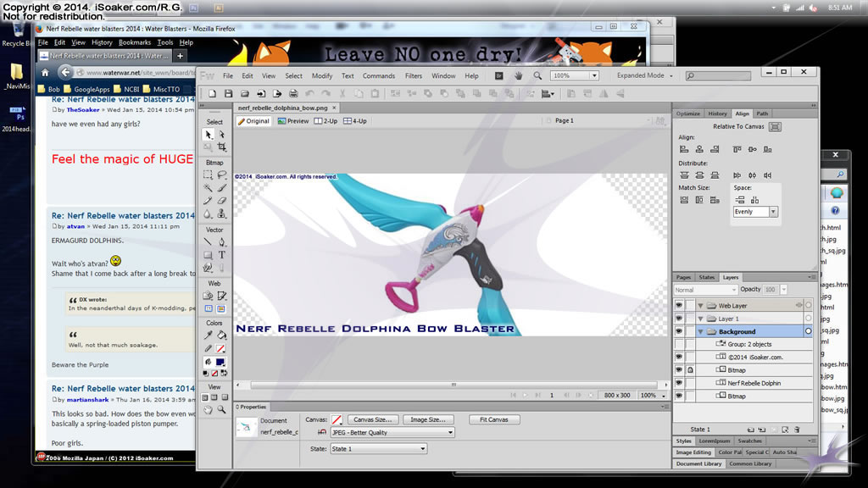
Task: Click the Save toolbar icon
Action: pos(228,94)
